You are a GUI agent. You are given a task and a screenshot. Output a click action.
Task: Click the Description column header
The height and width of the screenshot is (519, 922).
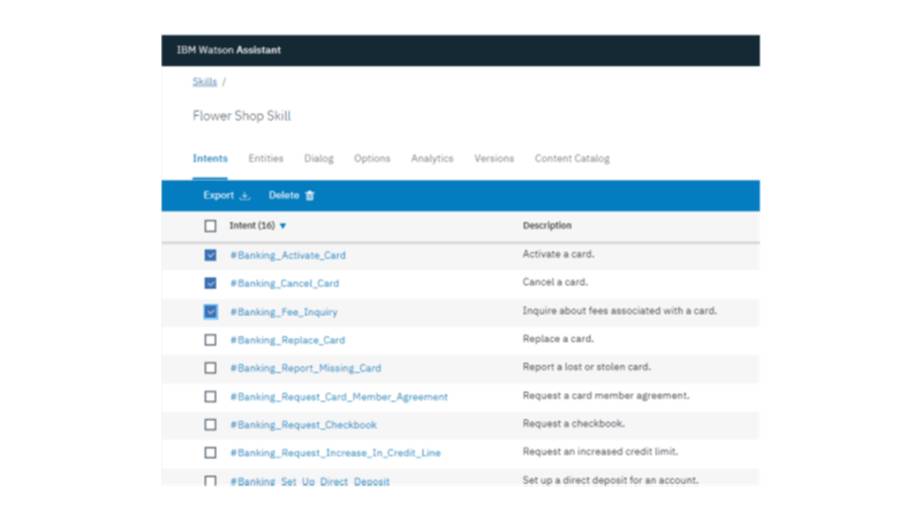click(547, 226)
